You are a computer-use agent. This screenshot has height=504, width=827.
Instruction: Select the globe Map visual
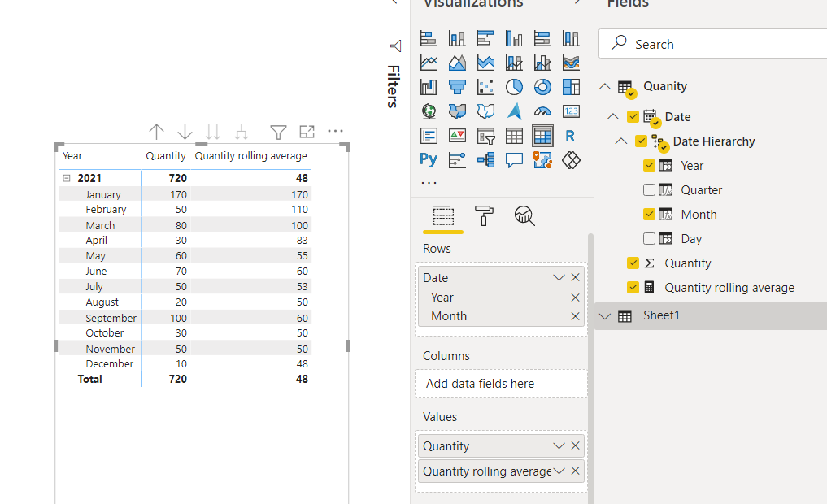pos(429,111)
